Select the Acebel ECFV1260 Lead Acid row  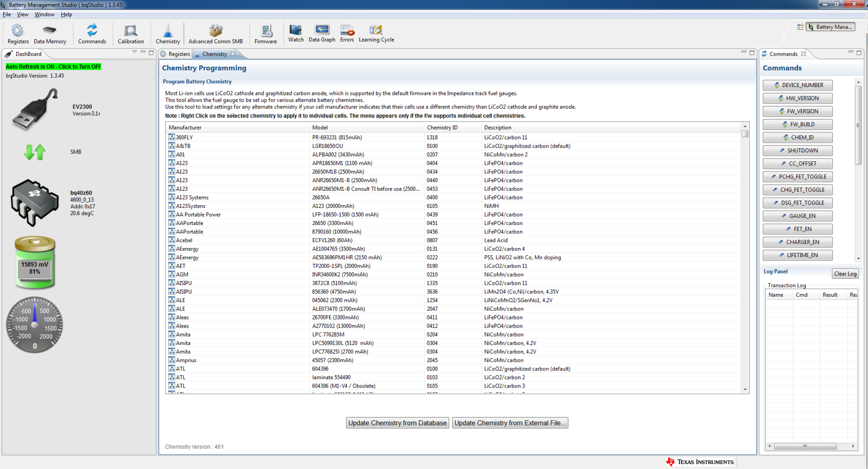coord(454,240)
